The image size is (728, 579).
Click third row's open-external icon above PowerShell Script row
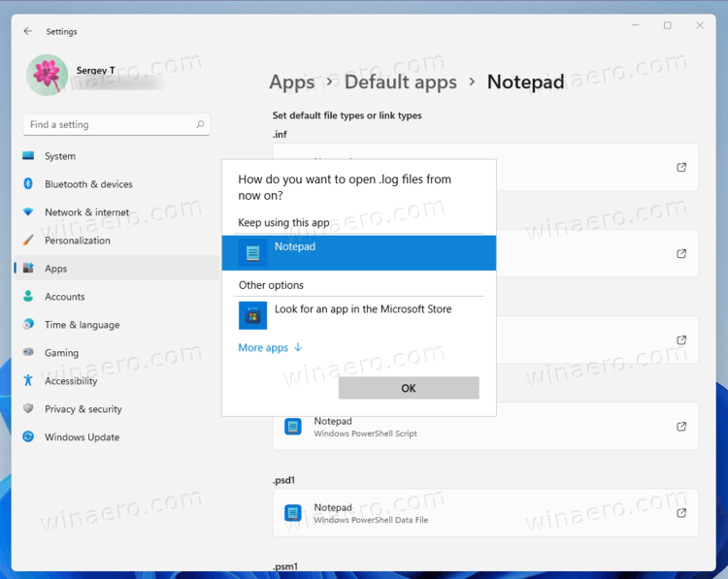(x=681, y=339)
